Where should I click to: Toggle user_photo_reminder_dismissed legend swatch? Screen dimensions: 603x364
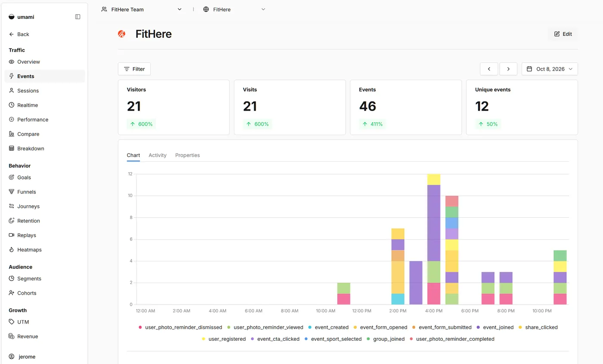pos(140,327)
